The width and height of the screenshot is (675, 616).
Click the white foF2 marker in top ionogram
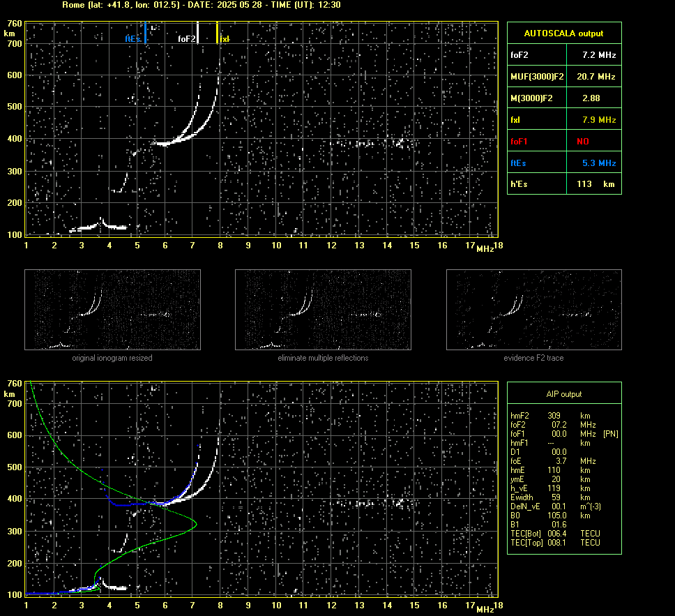(197, 32)
